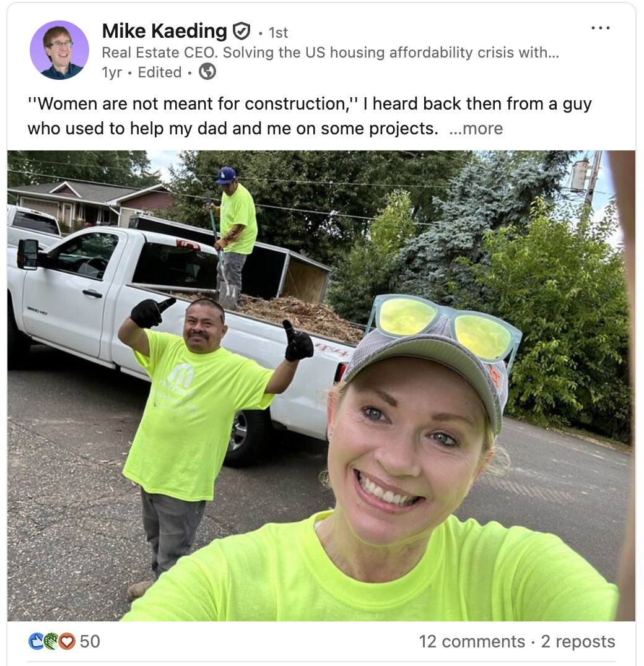View the 2 reposts of this post
The height and width of the screenshot is (666, 644).
pyautogui.click(x=578, y=641)
